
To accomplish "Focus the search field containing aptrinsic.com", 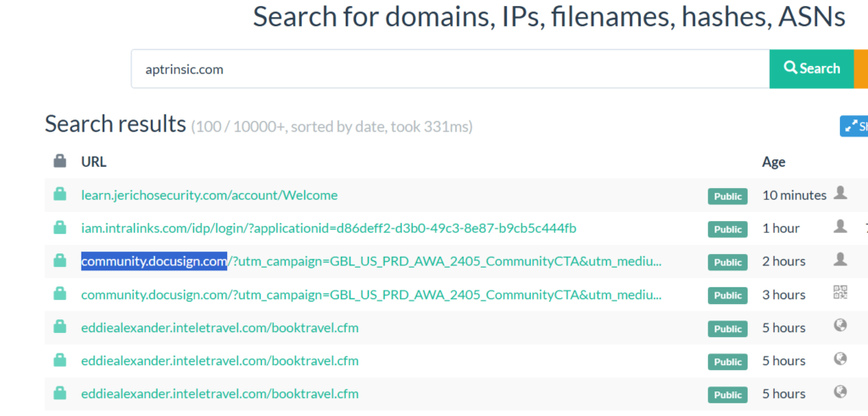I will 449,69.
